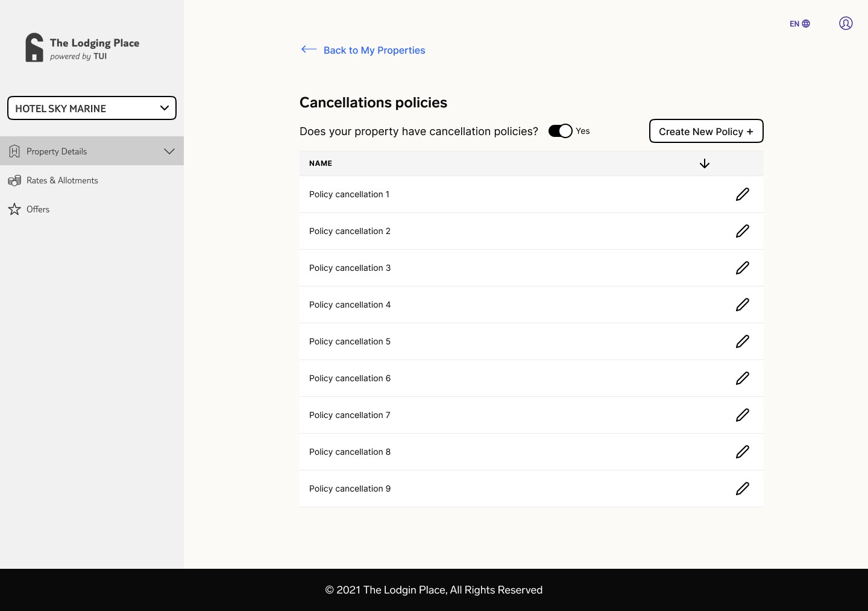Click pencil icon for Policy cancellation 2
Viewport: 868px width, 611px height.
742,231
